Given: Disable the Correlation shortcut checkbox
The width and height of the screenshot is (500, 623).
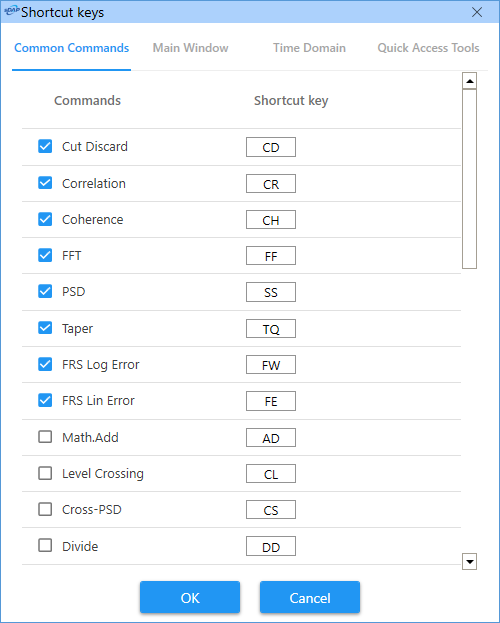Looking at the screenshot, I should pos(45,183).
